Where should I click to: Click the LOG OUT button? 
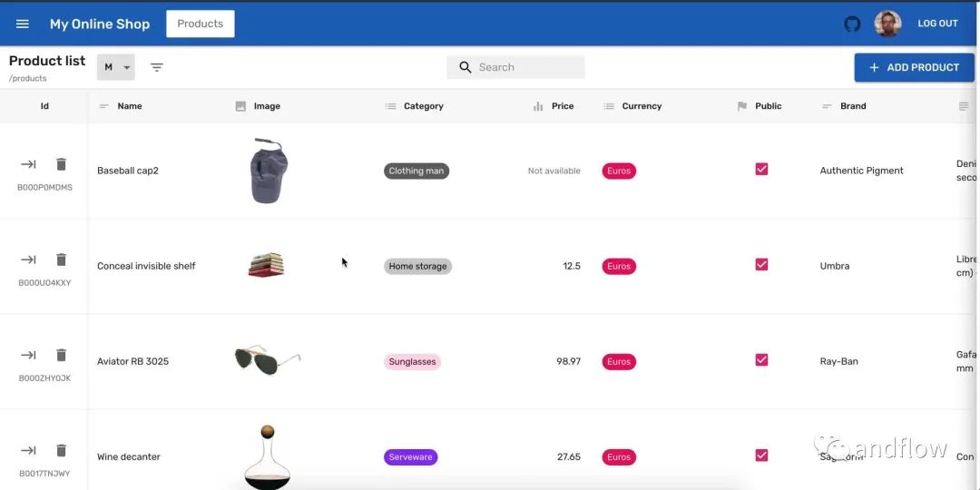tap(937, 24)
